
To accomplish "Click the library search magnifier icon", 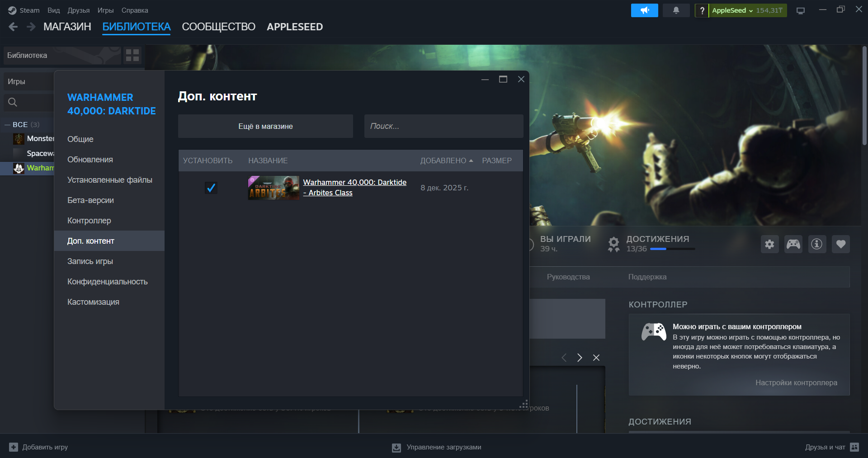I will click(13, 102).
